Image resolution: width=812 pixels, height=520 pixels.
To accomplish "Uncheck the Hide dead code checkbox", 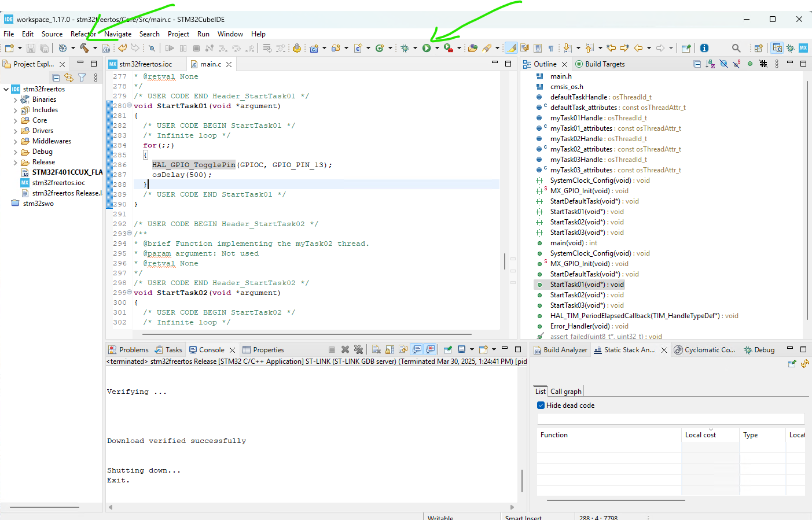I will tap(541, 405).
